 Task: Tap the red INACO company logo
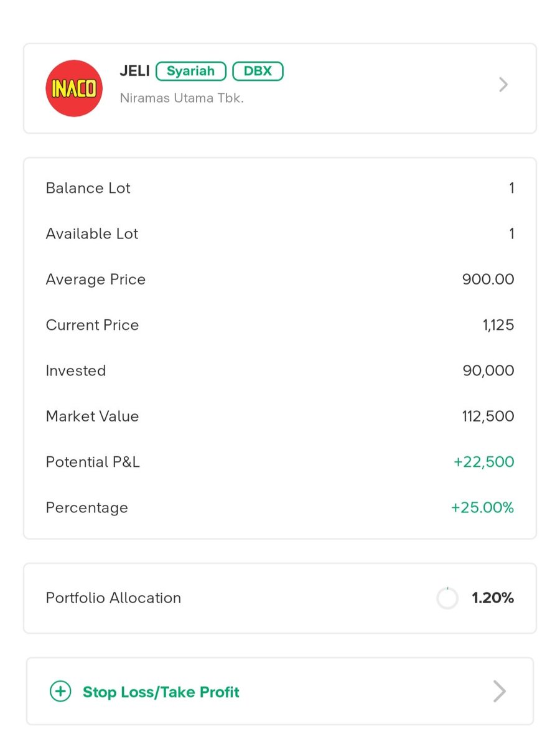[x=74, y=88]
